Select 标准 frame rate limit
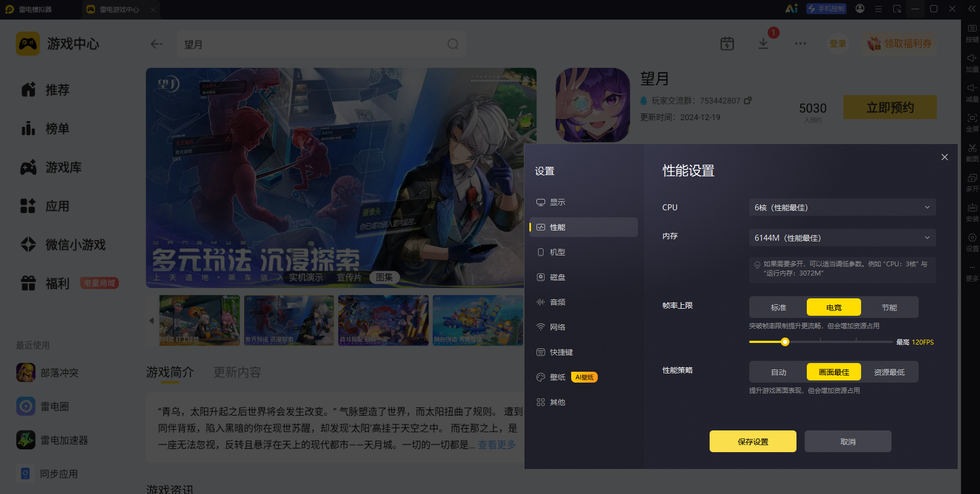 pos(779,307)
